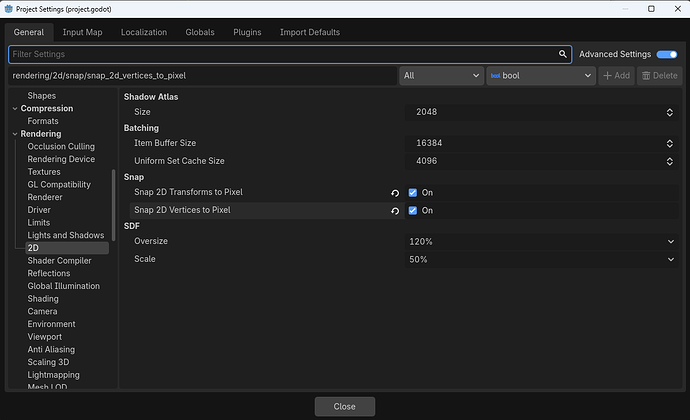Select Formats under Compression
The height and width of the screenshot is (420, 690).
(43, 121)
